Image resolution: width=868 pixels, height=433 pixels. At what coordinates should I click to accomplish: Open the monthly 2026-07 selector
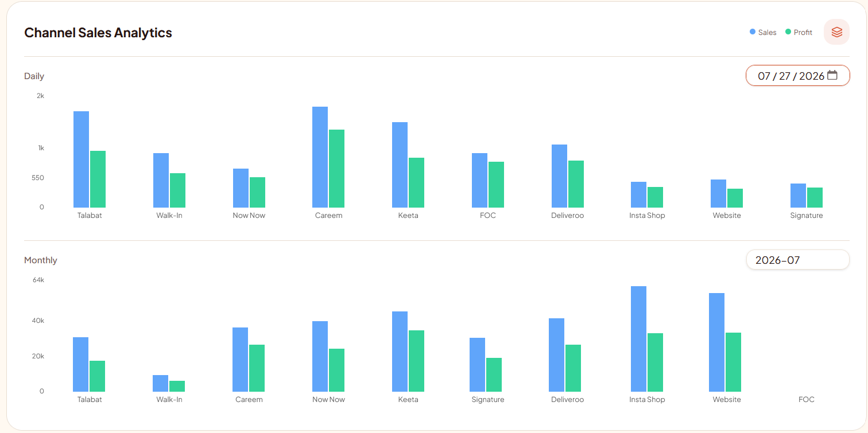tap(797, 260)
